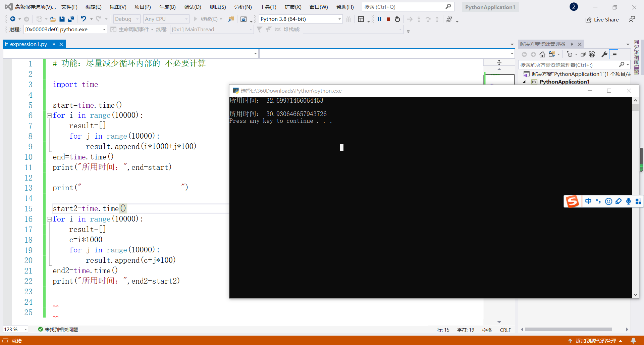This screenshot has height=345, width=644.
Task: Collapse the PythonApplication1 project node
Action: tap(524, 82)
